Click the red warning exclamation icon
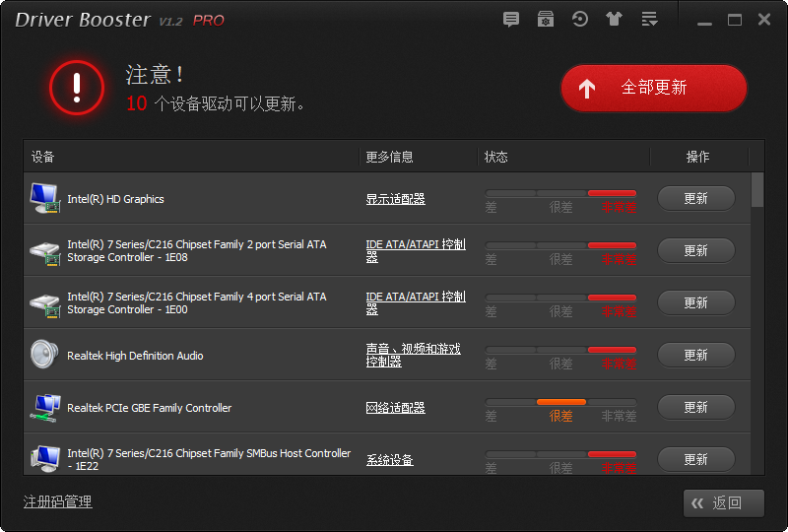Screen dimensions: 788x532 [77, 88]
